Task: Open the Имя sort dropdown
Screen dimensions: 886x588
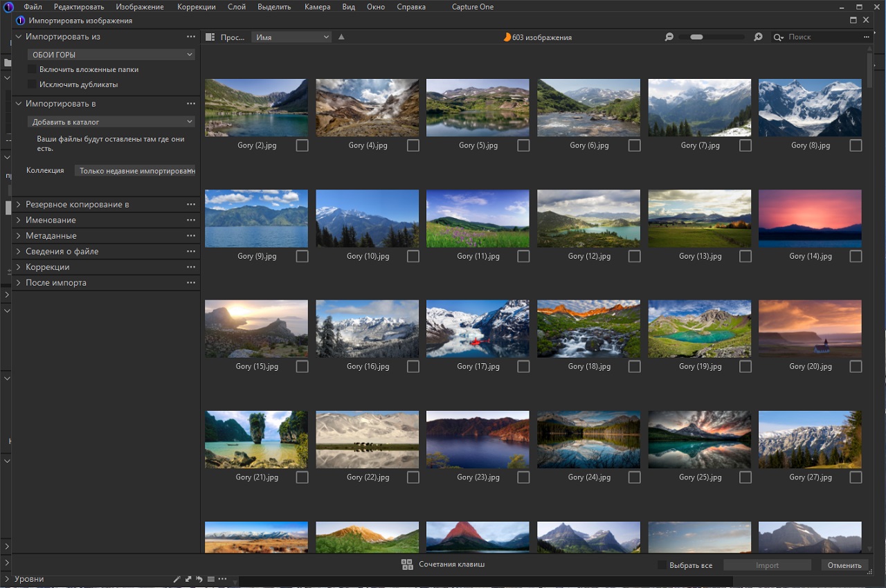Action: (x=291, y=37)
